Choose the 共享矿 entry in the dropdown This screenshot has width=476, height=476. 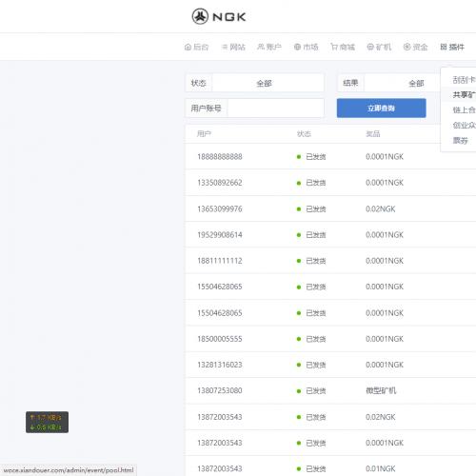[x=464, y=94]
